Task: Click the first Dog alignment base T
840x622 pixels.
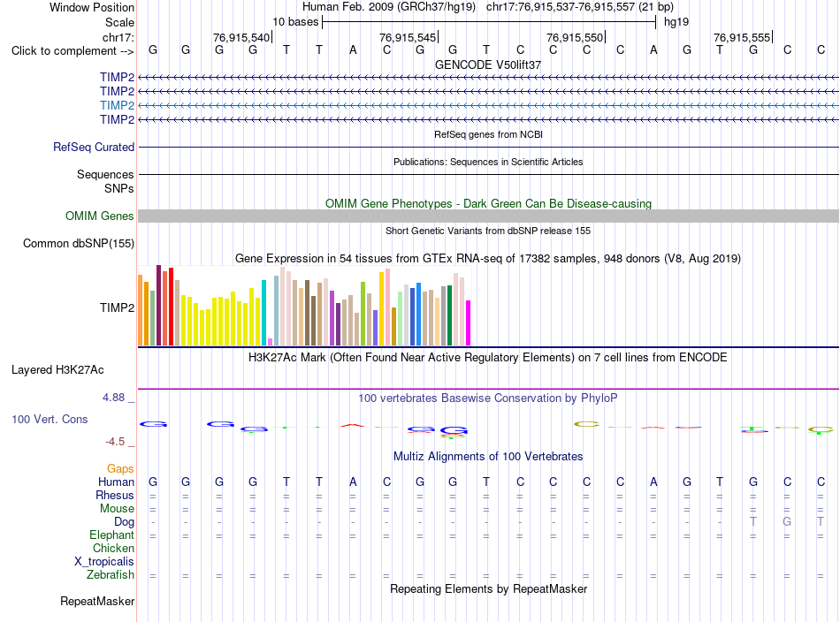Action: 753,521
